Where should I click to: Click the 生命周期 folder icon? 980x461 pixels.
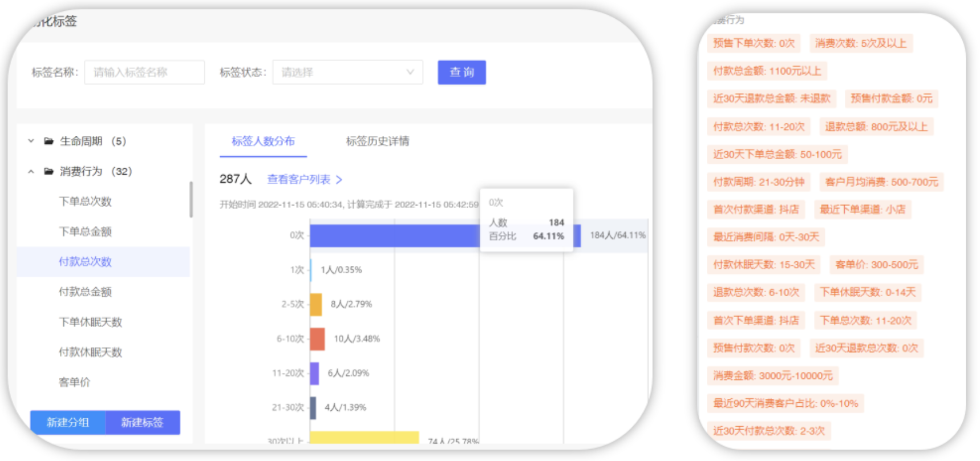(49, 141)
